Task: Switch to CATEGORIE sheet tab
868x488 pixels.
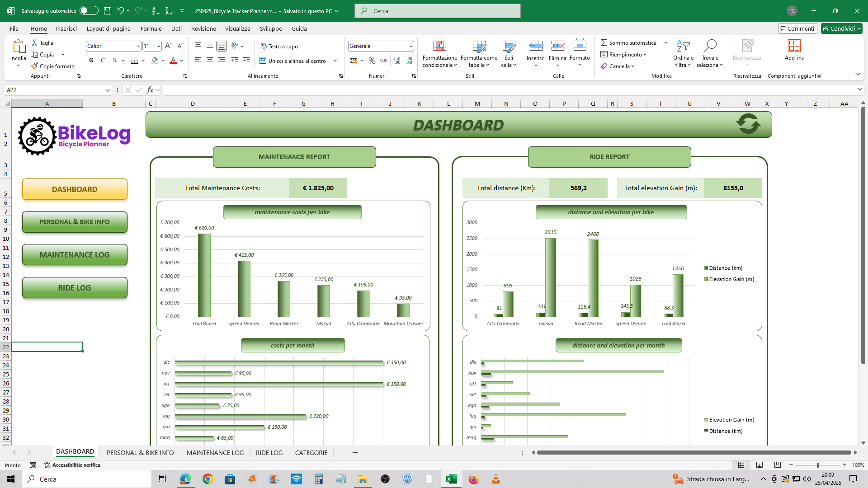Action: pyautogui.click(x=311, y=453)
